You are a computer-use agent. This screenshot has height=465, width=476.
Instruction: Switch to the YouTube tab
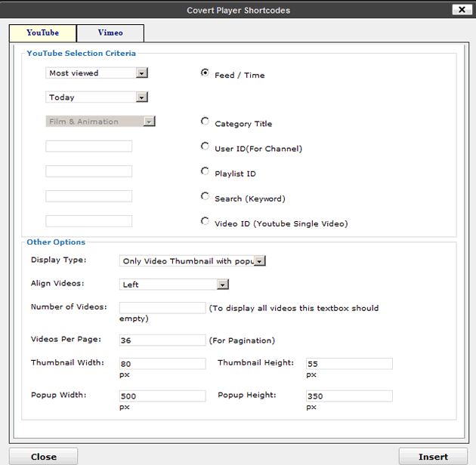click(x=43, y=33)
